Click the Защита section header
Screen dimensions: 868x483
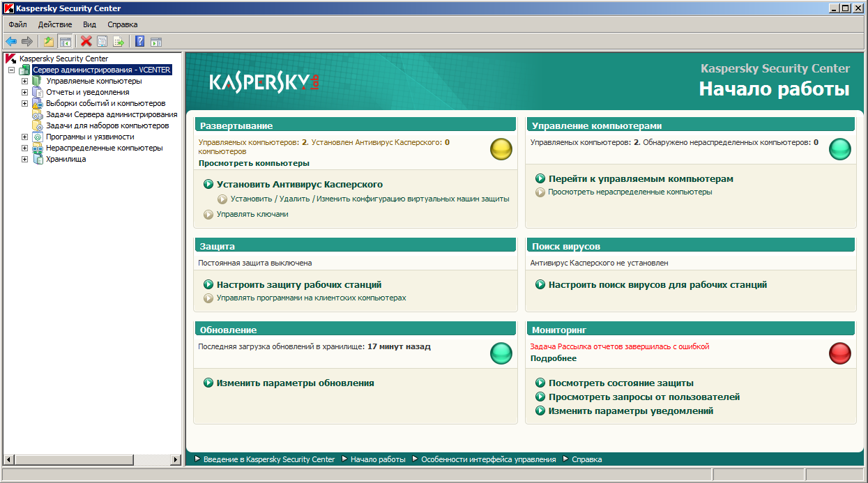[x=356, y=246]
